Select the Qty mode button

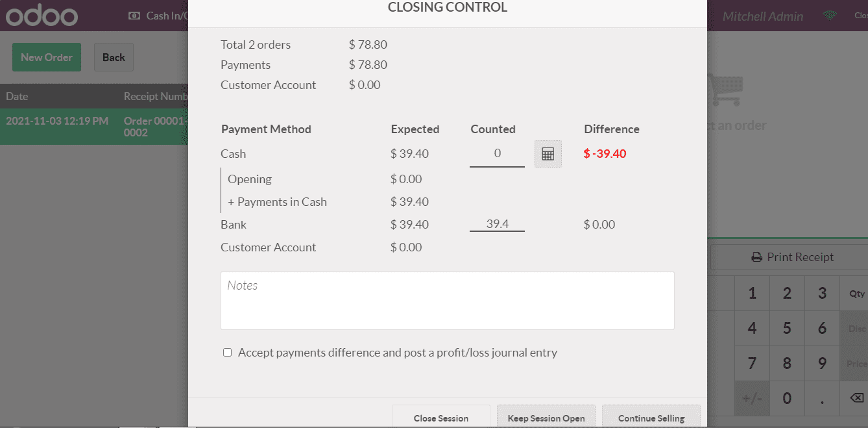tap(856, 294)
